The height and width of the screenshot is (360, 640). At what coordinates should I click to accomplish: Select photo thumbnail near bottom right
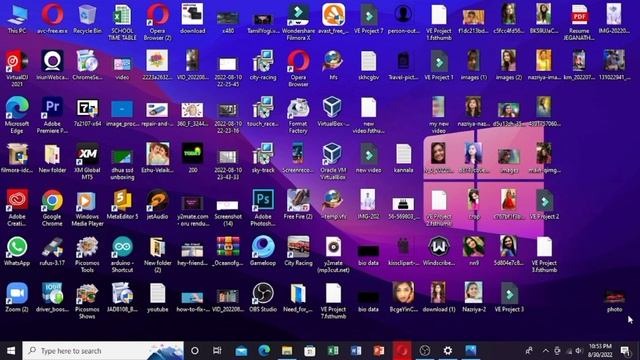tap(614, 301)
